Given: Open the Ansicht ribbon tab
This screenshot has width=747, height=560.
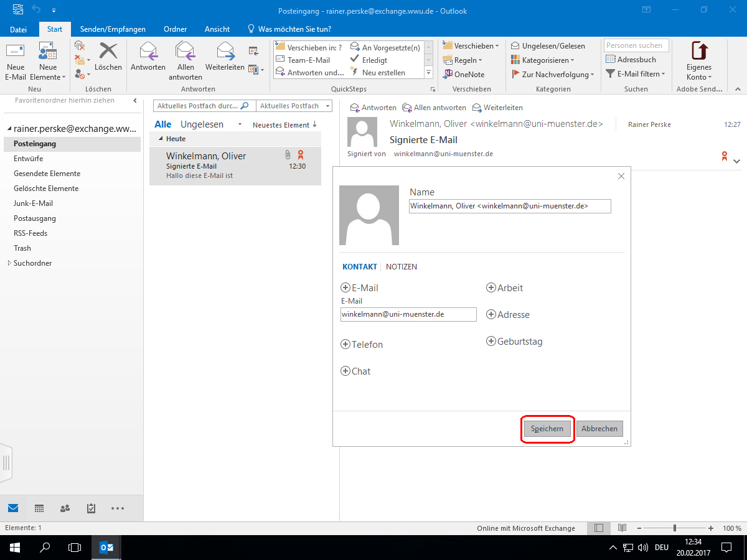Looking at the screenshot, I should pyautogui.click(x=217, y=29).
